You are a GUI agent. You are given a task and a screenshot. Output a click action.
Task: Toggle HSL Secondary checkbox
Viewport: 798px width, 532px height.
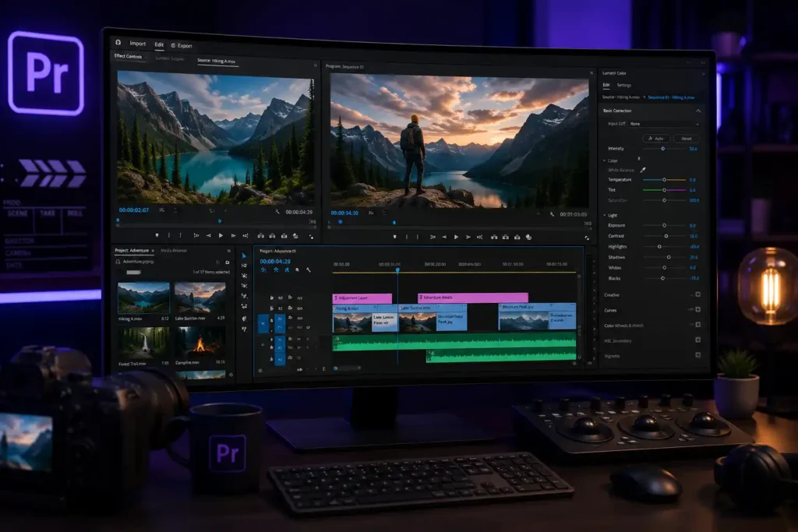pyautogui.click(x=697, y=340)
